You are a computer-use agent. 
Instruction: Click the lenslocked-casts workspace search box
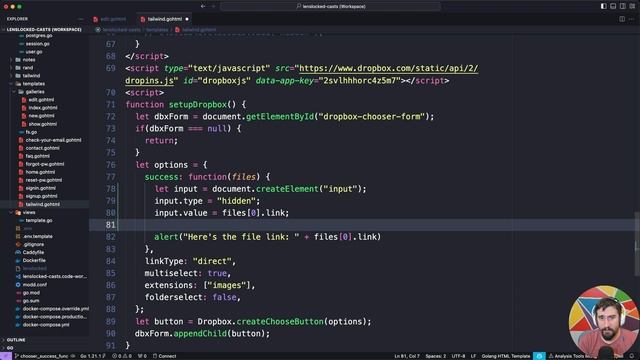point(331,6)
